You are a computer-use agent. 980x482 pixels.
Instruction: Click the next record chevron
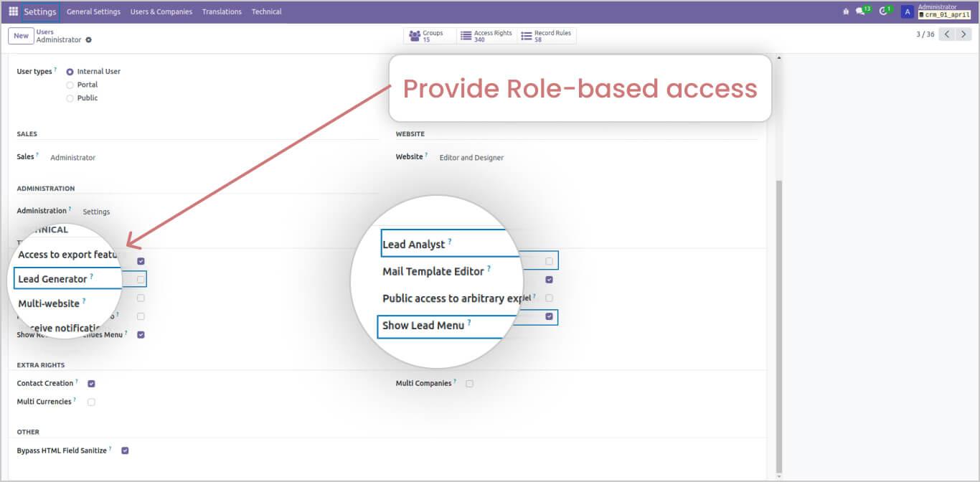click(964, 34)
